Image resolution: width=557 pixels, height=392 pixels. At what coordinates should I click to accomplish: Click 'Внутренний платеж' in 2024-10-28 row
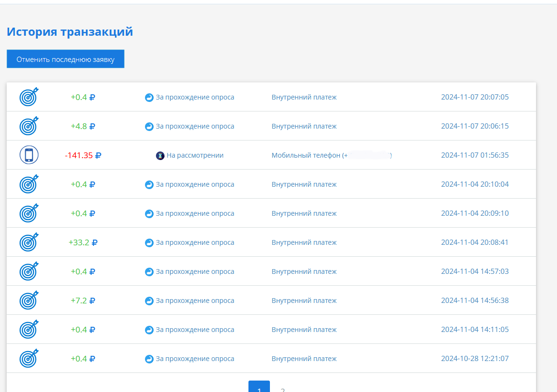click(304, 359)
